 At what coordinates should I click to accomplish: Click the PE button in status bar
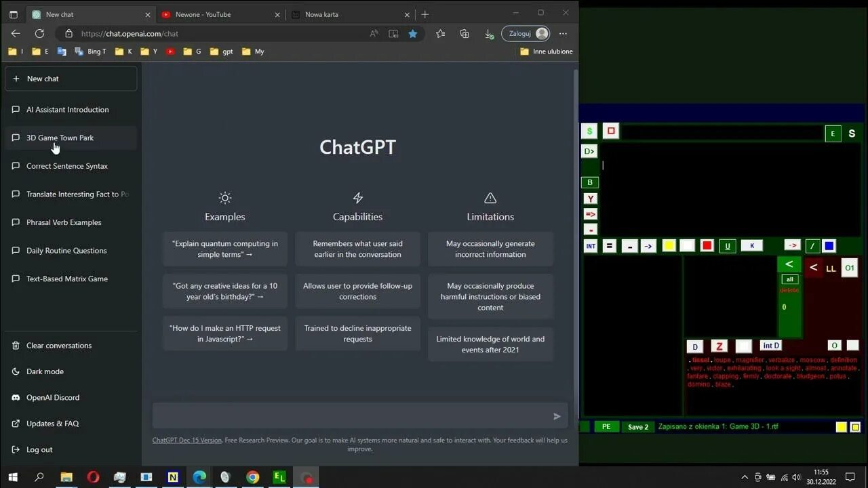tap(606, 426)
